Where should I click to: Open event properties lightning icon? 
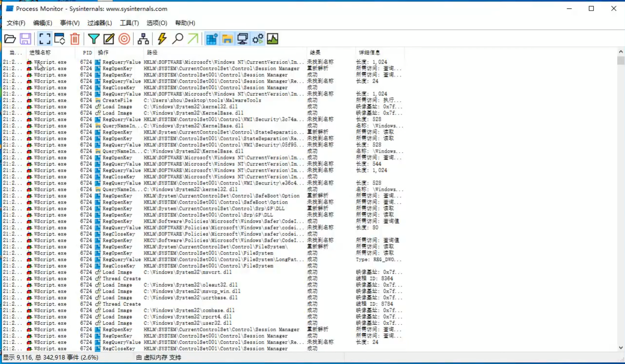(162, 39)
